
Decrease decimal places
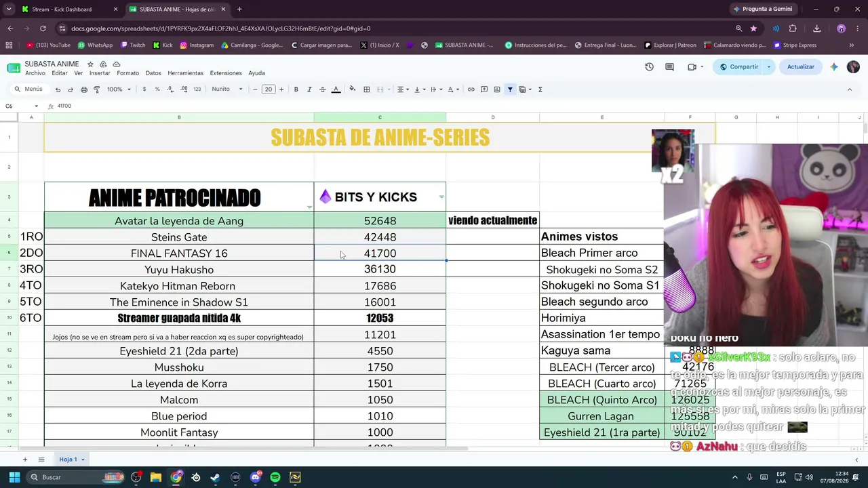(170, 89)
